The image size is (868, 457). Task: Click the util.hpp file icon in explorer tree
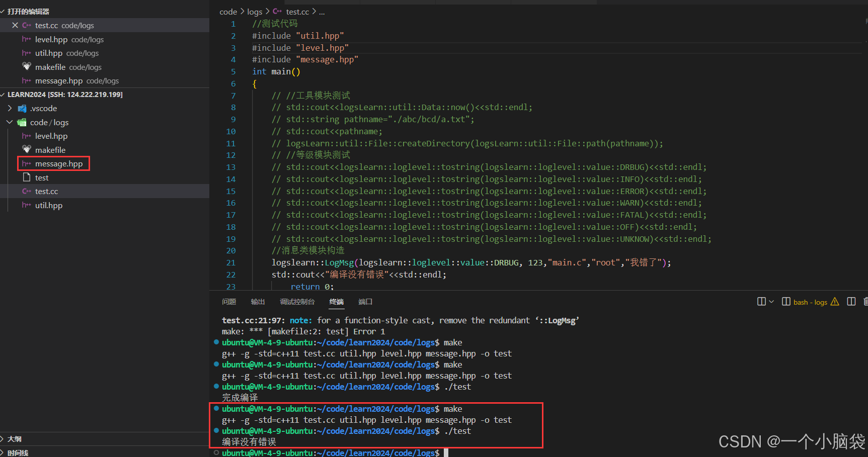[x=27, y=205]
